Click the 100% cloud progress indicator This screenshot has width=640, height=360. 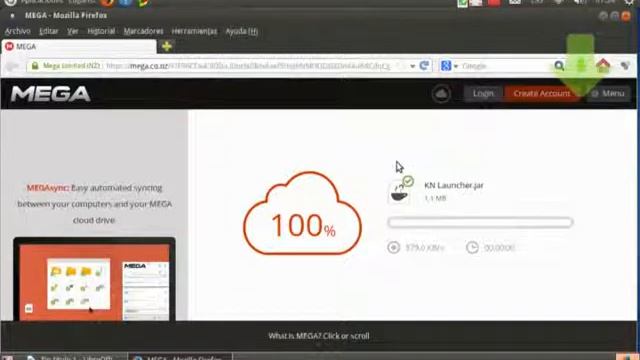(x=302, y=213)
